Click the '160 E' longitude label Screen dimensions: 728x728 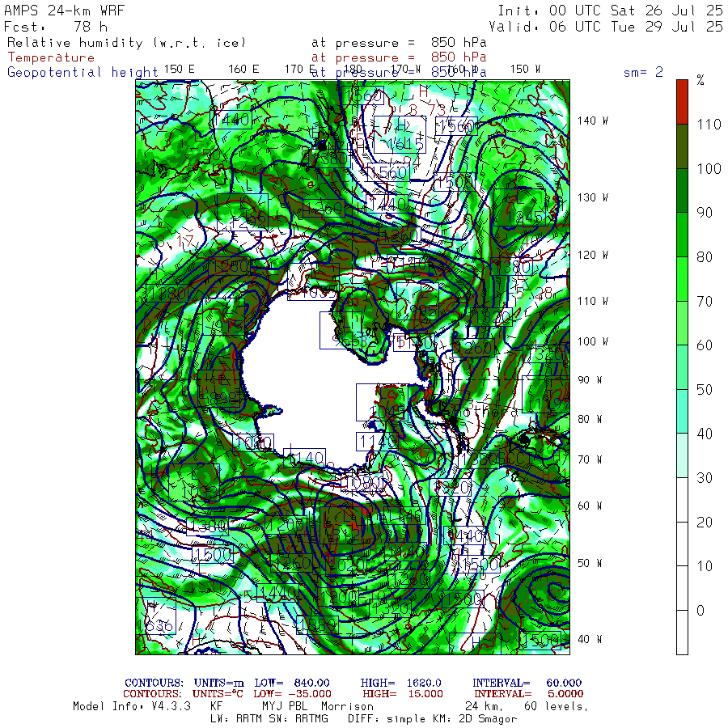[x=243, y=70]
